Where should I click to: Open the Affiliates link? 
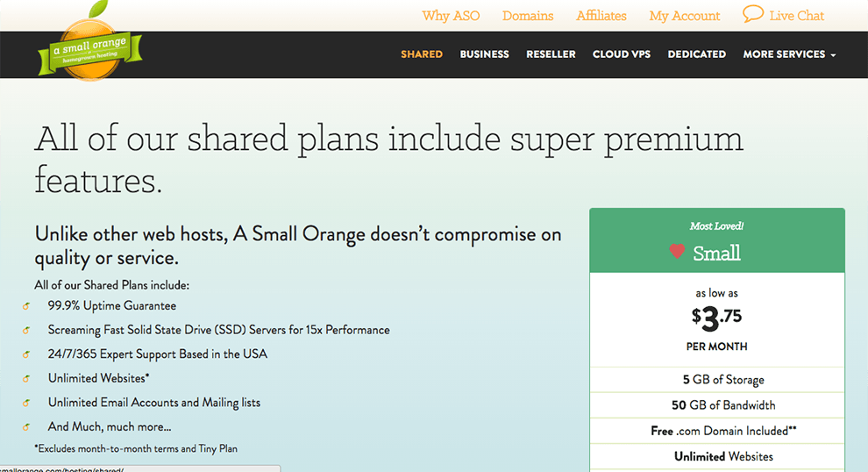pos(601,16)
